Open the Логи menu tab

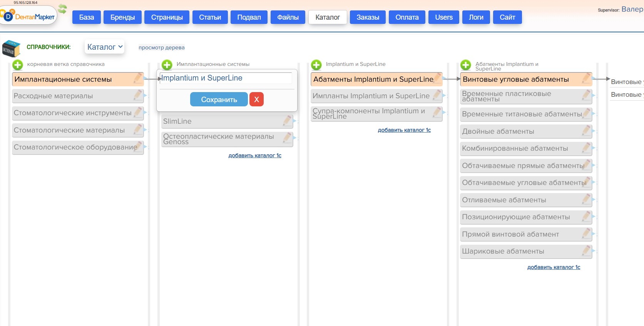click(x=476, y=17)
